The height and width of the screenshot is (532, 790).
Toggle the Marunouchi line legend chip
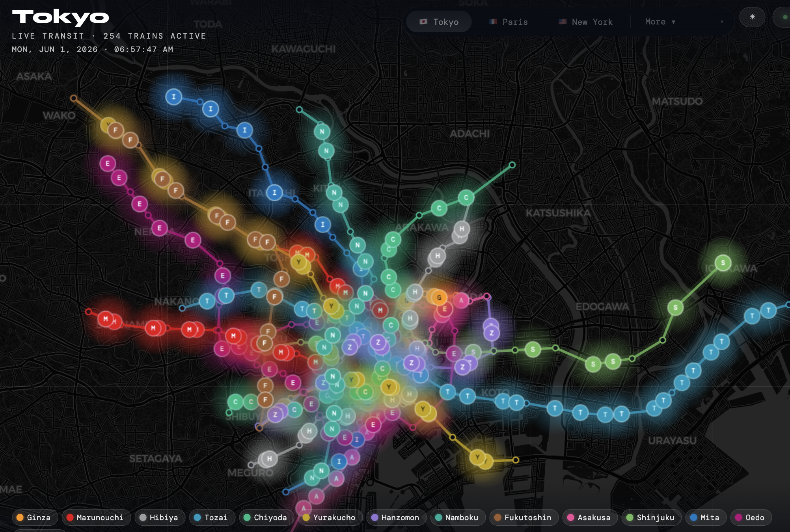[x=95, y=517]
